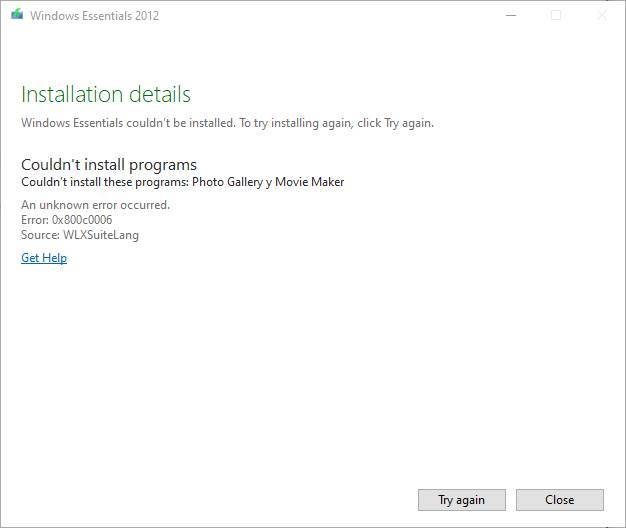Minimize the Windows Essentials 2012 window
This screenshot has height=528, width=626.
click(511, 15)
